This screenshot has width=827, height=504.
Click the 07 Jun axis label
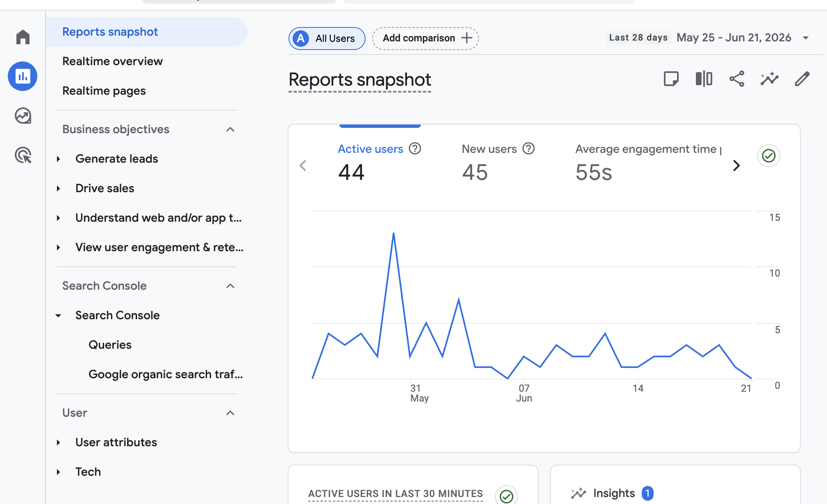[524, 393]
